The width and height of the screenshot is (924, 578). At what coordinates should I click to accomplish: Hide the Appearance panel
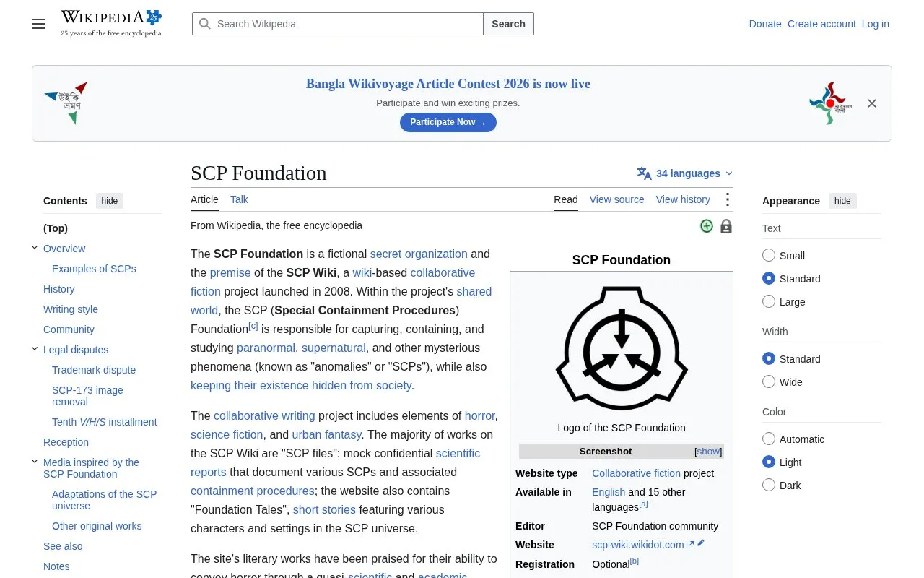[842, 201]
